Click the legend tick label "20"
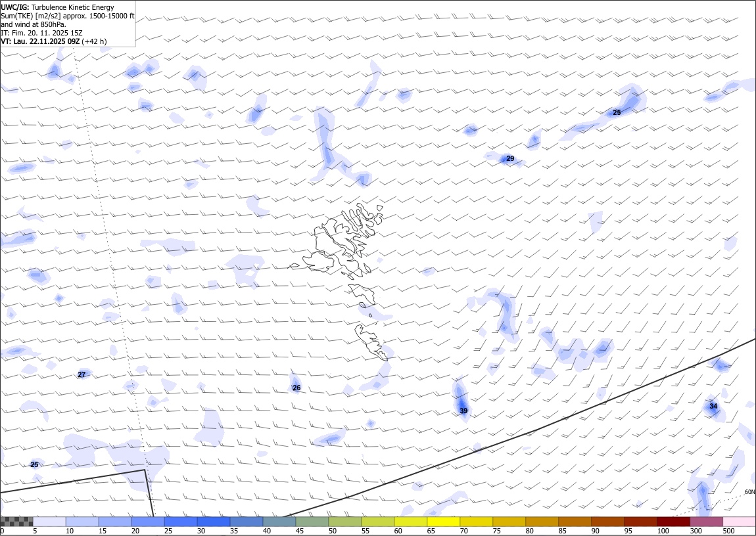 pos(135,531)
